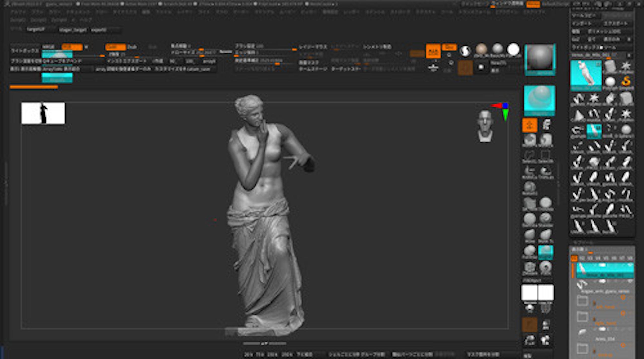Toggle the レイジーマウス button

[313, 47]
